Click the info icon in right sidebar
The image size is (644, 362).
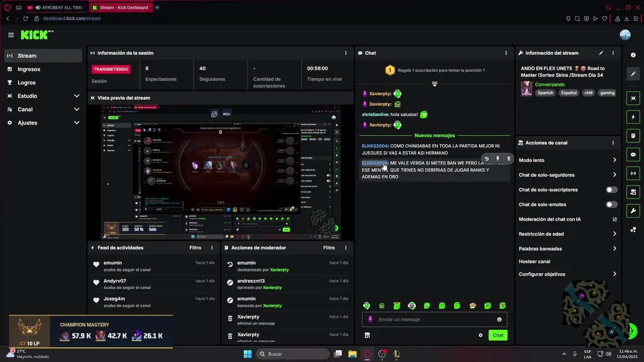[633, 55]
